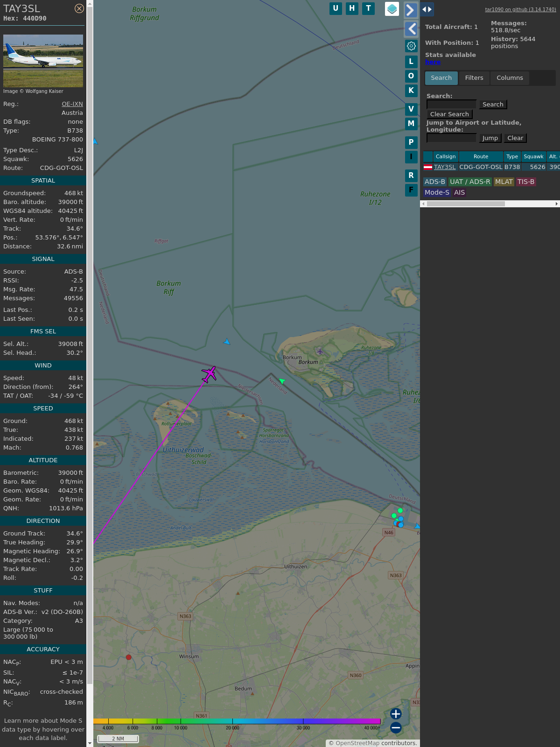Click scrollbar right arrow in aircraft table
This screenshot has height=747, width=560.
tap(557, 204)
